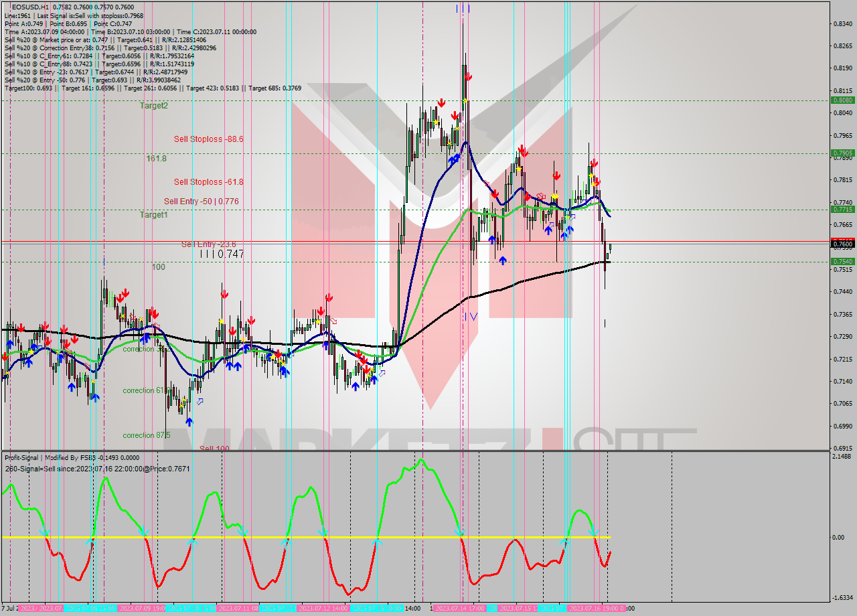The image size is (857, 616).
Task: Click the Sell Stoploss -88.6 annotation
Action: click(x=208, y=140)
